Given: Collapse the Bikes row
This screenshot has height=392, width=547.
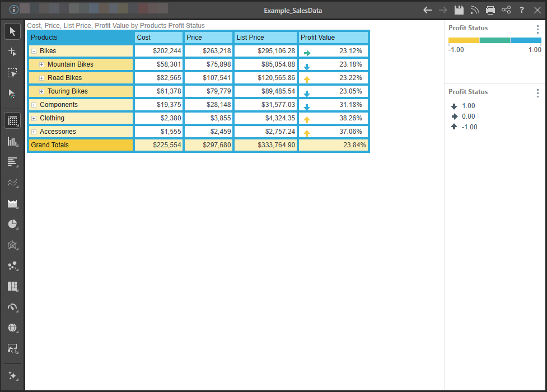Looking at the screenshot, I should pos(34,51).
